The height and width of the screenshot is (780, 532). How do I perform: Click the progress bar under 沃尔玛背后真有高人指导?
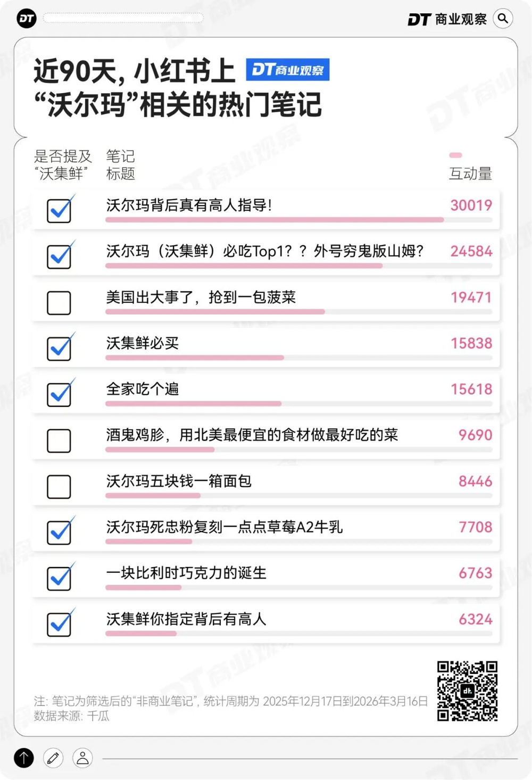(274, 220)
